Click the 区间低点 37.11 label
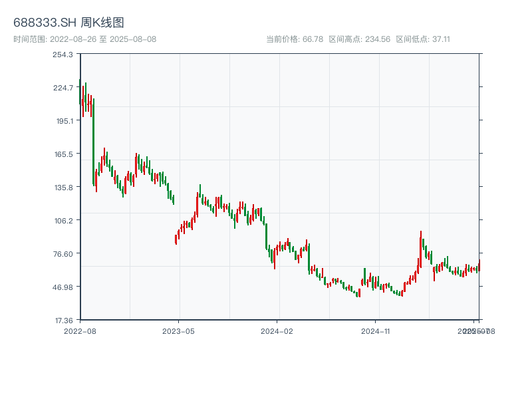532x399 pixels. click(423, 39)
